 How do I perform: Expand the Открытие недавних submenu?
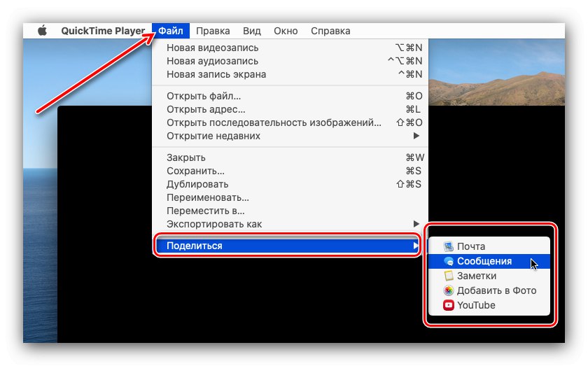click(x=290, y=136)
